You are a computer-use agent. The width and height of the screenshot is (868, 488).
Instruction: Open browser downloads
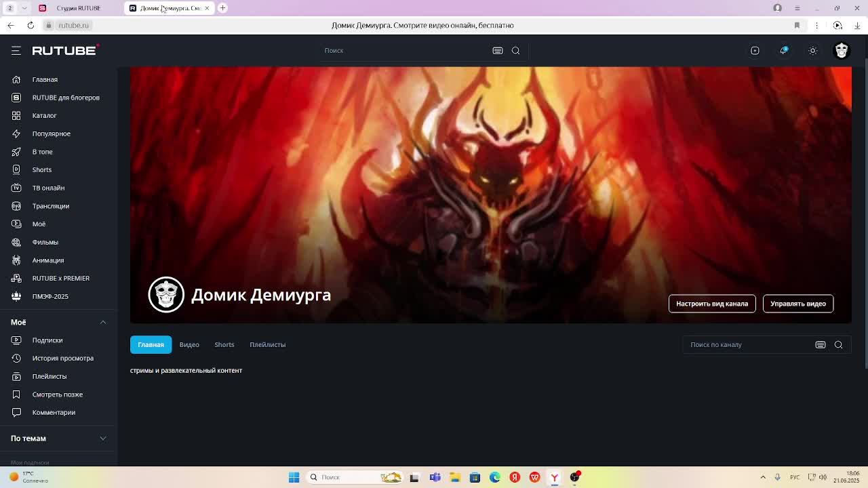coord(857,25)
